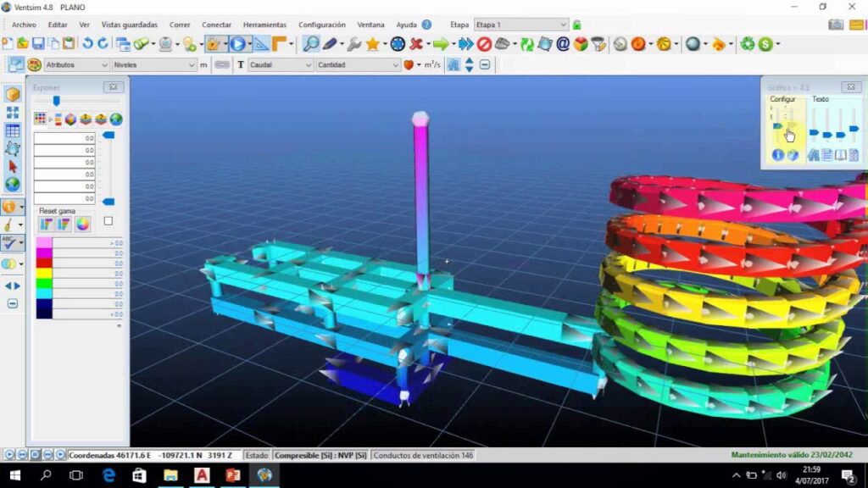Click the camera snapshot icon at top right

(836, 25)
